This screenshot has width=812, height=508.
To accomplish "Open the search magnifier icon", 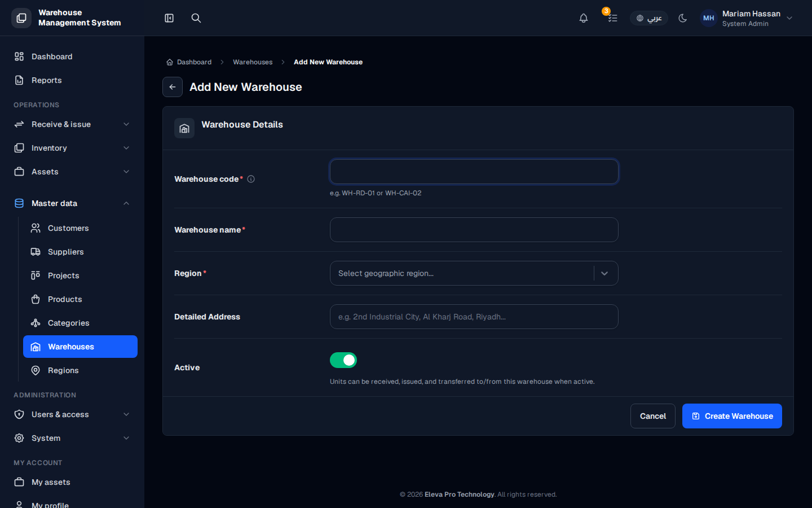I will pyautogui.click(x=196, y=18).
